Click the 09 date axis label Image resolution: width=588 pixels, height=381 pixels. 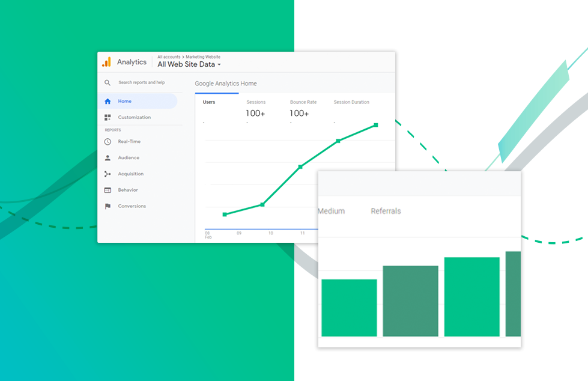coord(239,233)
